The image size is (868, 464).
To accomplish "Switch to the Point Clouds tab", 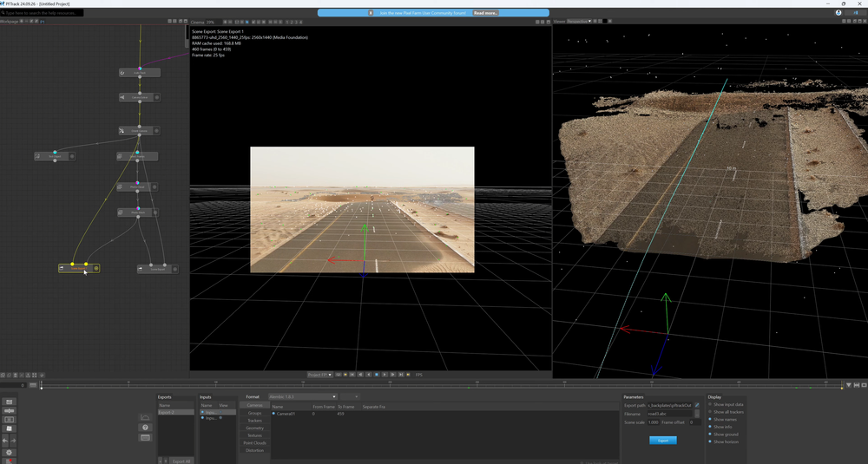I will (x=254, y=443).
